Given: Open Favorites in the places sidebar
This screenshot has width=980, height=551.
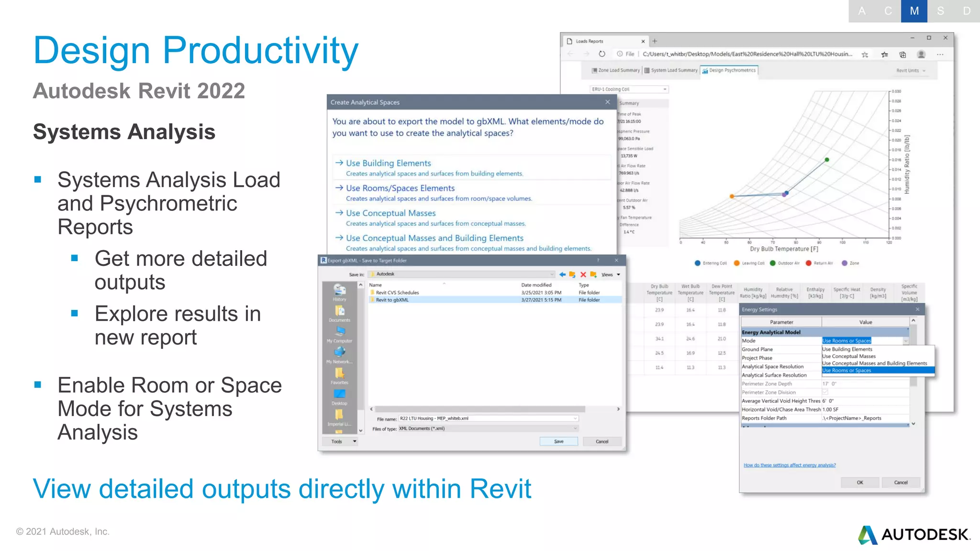Looking at the screenshot, I should tap(339, 375).
